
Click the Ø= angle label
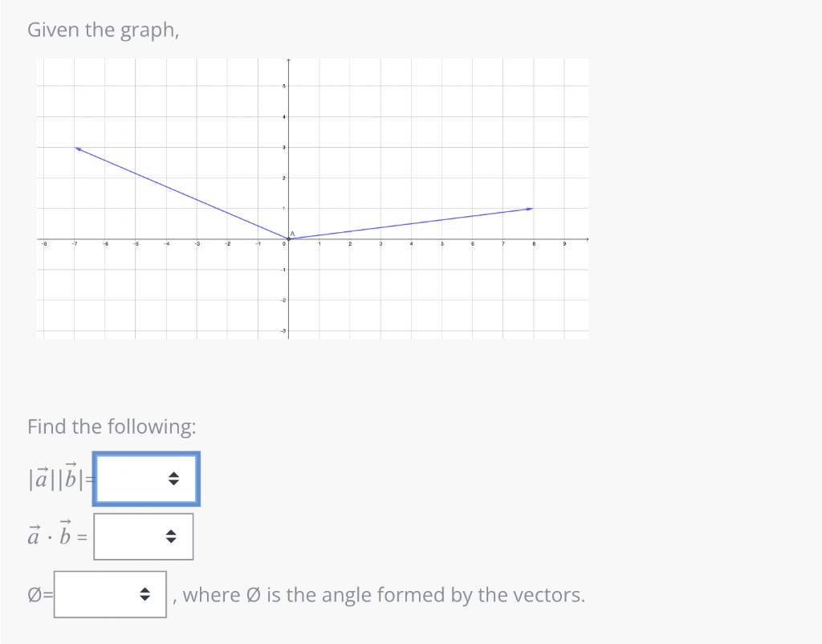[40, 595]
